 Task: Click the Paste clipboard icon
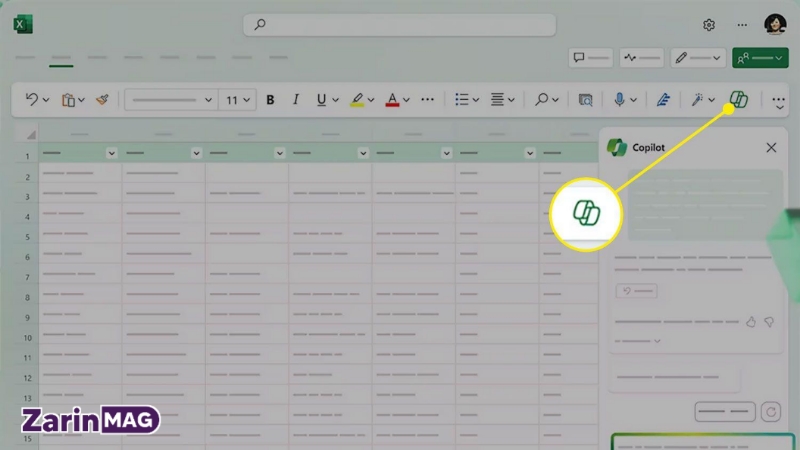click(68, 100)
